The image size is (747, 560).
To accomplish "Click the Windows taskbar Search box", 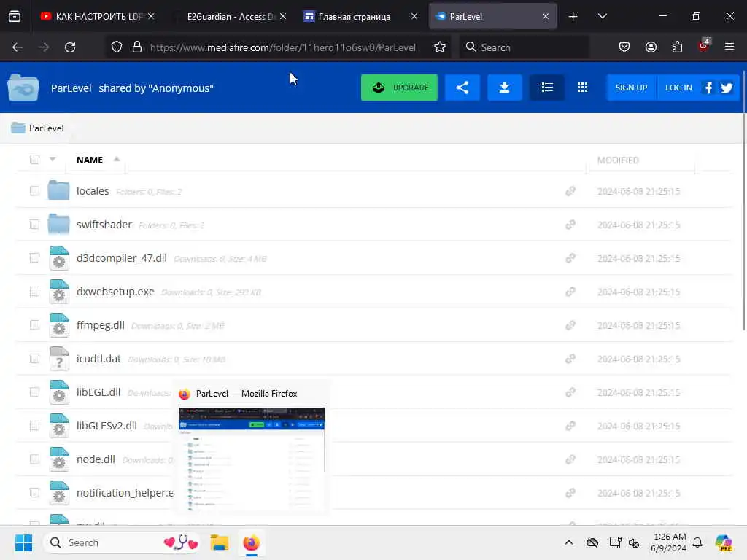I will (x=122, y=542).
